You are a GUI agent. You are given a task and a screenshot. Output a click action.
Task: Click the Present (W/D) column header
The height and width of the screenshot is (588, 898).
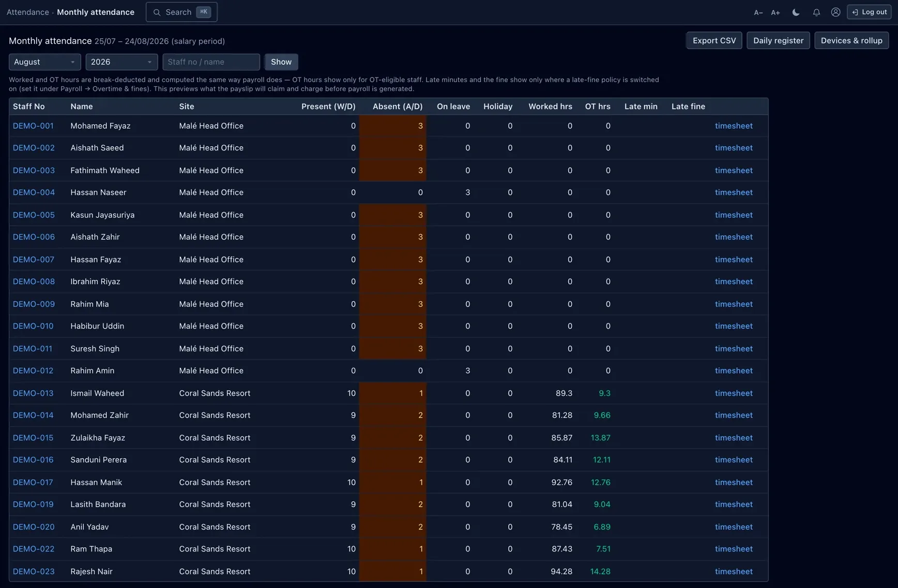point(328,106)
